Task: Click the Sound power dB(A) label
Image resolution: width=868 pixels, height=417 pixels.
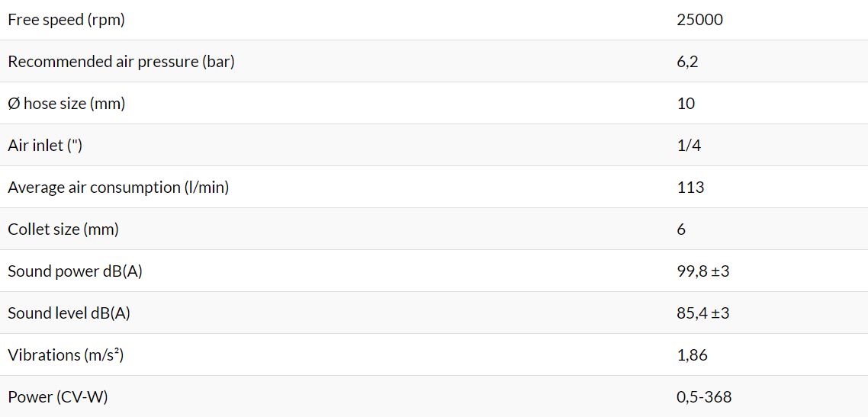Action: point(75,271)
